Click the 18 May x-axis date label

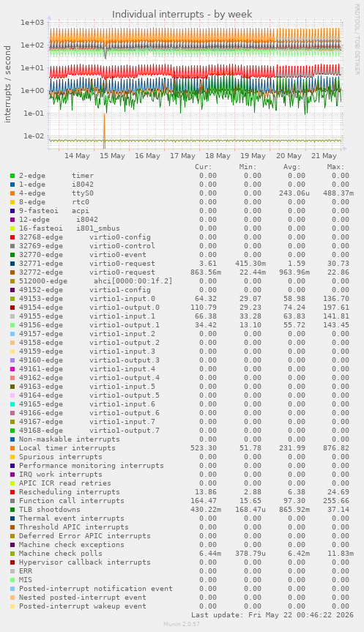point(218,156)
